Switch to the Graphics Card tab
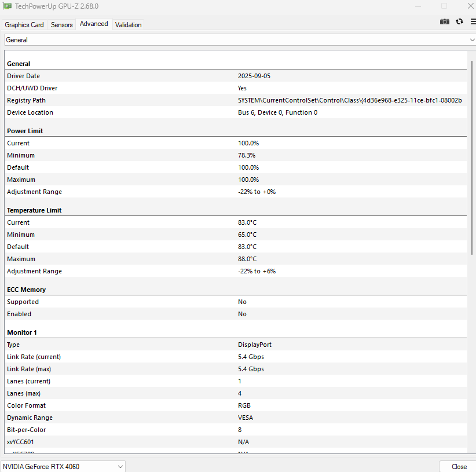The image size is (476, 472). pos(24,24)
